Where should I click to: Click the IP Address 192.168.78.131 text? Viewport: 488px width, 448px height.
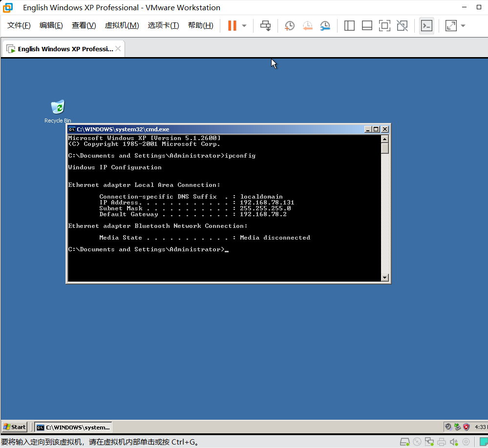[267, 203]
